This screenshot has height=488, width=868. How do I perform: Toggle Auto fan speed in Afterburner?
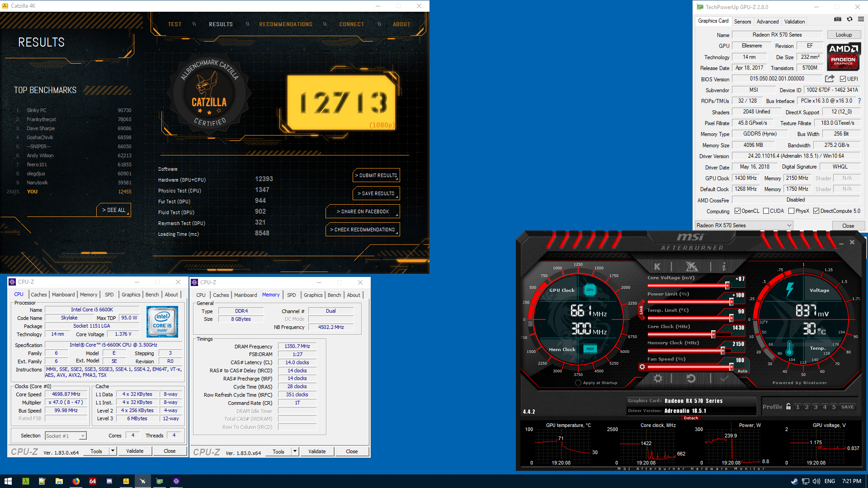coord(742,371)
